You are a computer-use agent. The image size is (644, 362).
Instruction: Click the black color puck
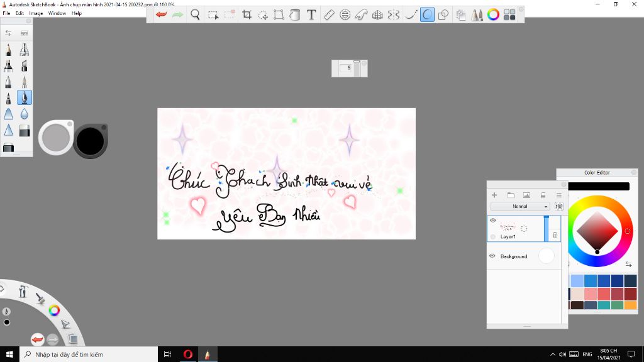(x=91, y=141)
